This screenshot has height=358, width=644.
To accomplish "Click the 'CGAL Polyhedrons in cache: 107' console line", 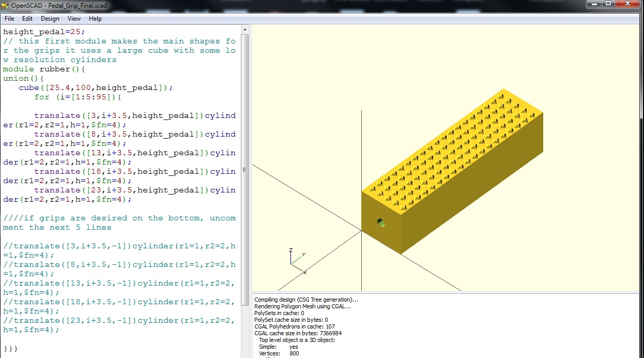I will 294,326.
